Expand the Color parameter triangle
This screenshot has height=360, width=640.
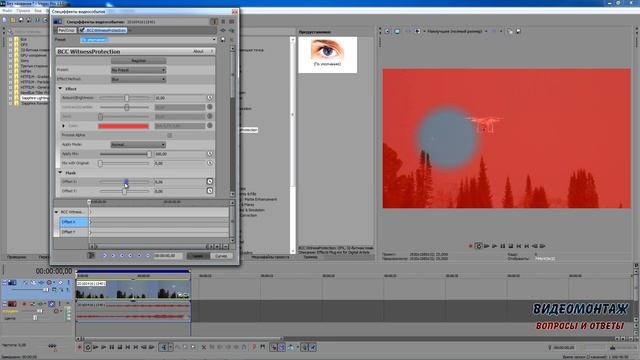point(64,126)
